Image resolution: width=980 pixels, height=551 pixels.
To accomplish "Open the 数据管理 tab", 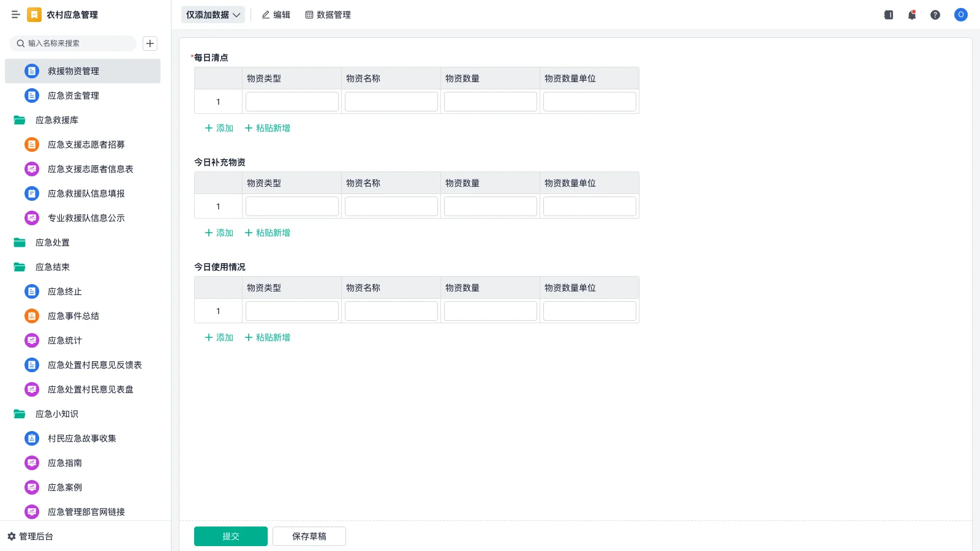I will pos(328,15).
